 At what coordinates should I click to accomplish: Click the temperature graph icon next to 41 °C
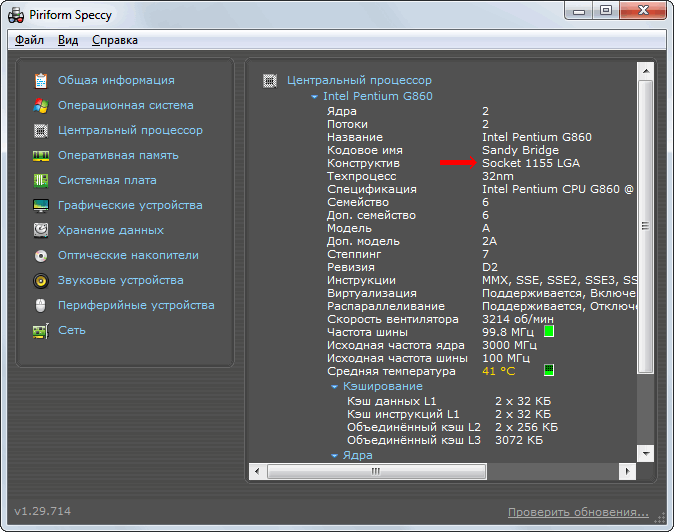(x=549, y=370)
